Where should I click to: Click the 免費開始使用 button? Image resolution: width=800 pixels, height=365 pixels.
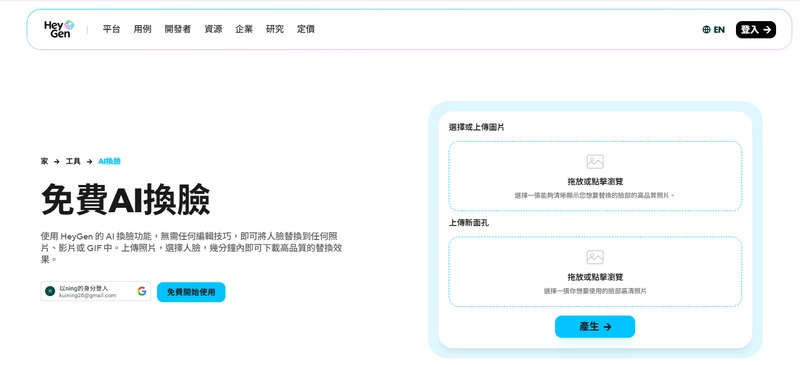click(x=191, y=292)
